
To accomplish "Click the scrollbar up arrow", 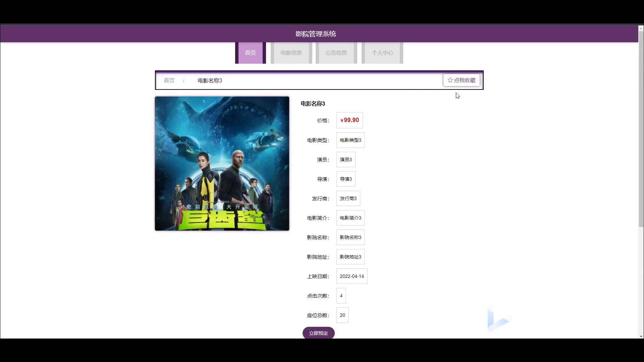I will (x=641, y=28).
